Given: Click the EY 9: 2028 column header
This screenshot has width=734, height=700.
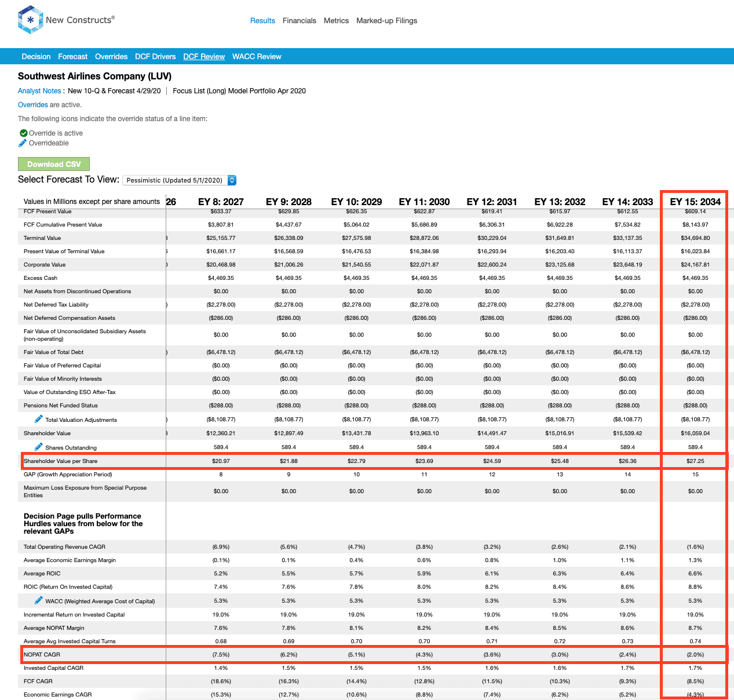Looking at the screenshot, I should tap(289, 202).
